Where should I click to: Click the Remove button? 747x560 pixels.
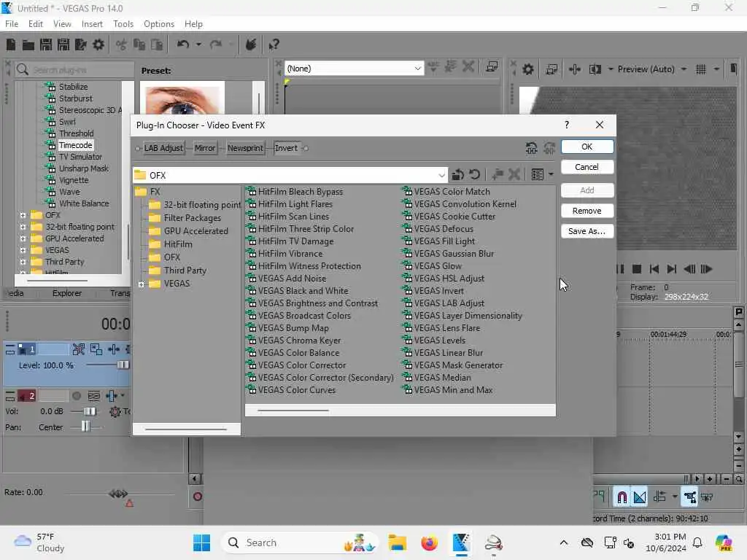click(x=587, y=211)
